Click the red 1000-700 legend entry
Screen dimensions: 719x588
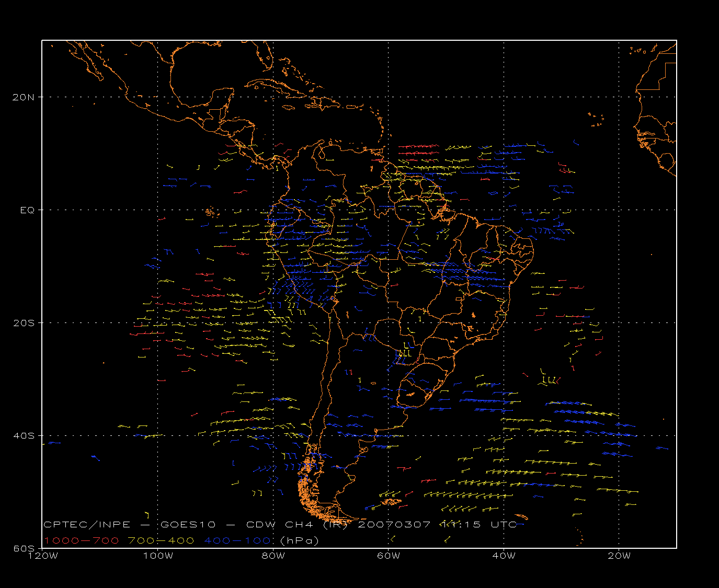tap(81, 540)
